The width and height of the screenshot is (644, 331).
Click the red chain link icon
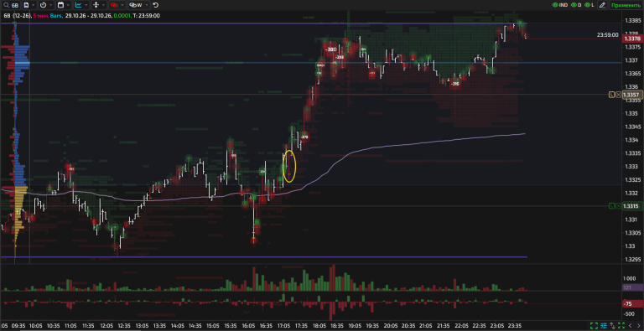[114, 5]
